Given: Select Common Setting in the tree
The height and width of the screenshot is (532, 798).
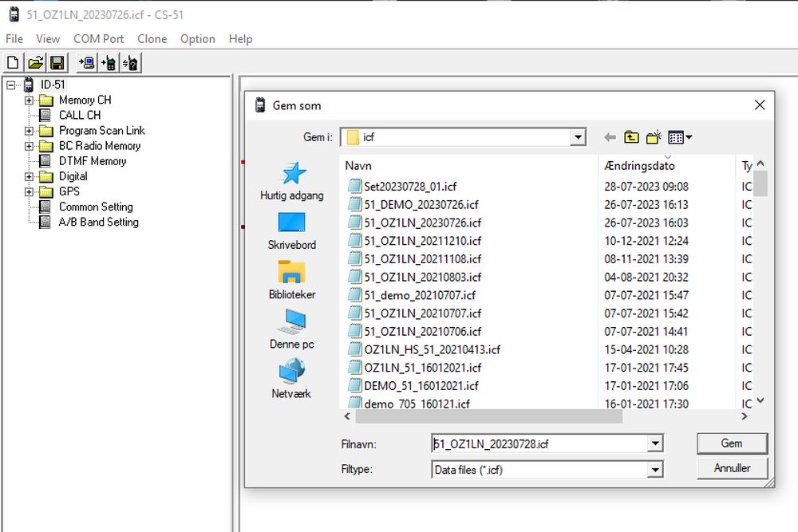Looking at the screenshot, I should [97, 207].
